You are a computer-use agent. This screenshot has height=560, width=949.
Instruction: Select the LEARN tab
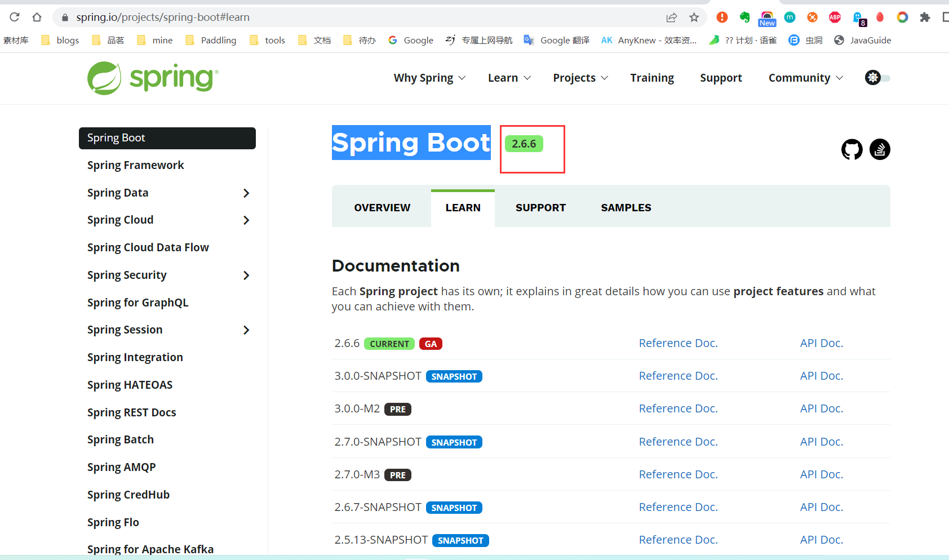(463, 208)
